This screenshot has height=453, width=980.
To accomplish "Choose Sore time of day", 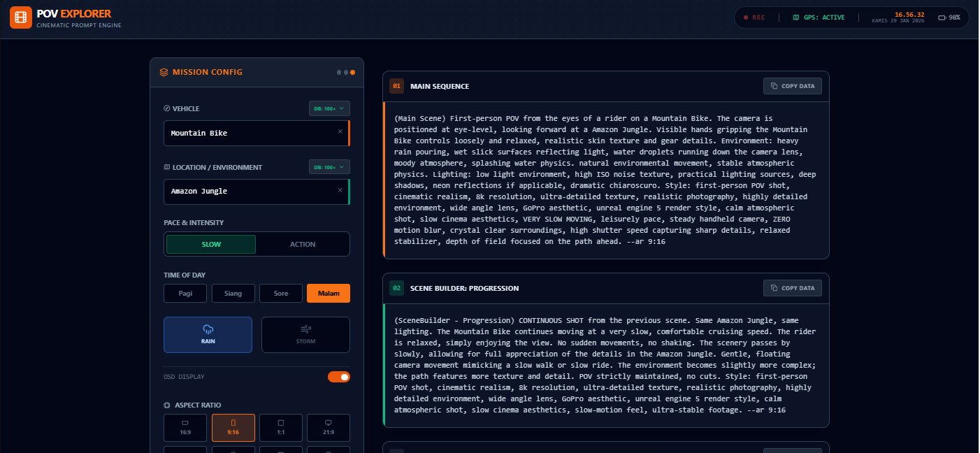I will [x=281, y=293].
